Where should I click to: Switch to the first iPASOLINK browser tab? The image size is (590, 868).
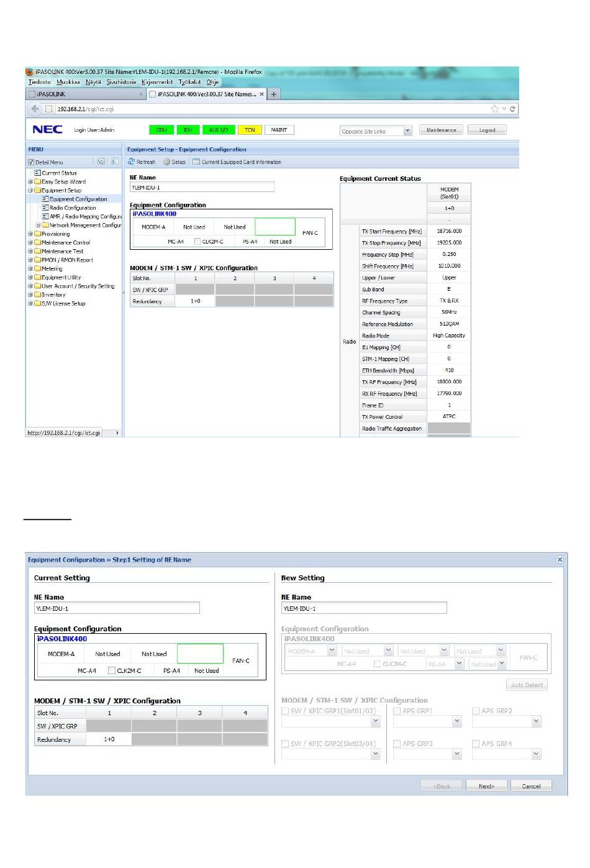[86, 94]
